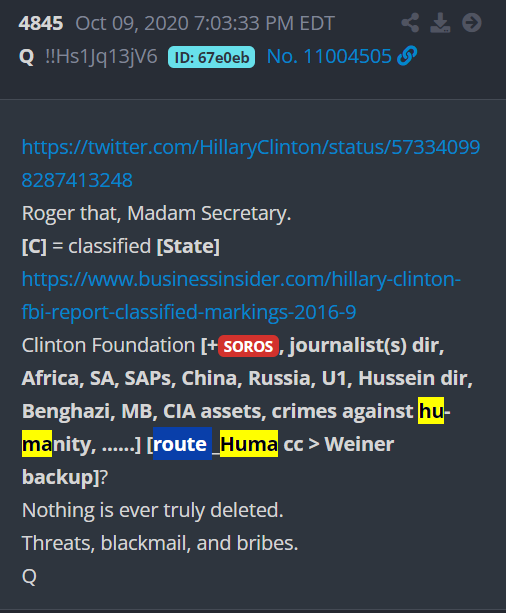
Task: Click the tripcode !!Hs1Jq13jV6
Action: 101,56
